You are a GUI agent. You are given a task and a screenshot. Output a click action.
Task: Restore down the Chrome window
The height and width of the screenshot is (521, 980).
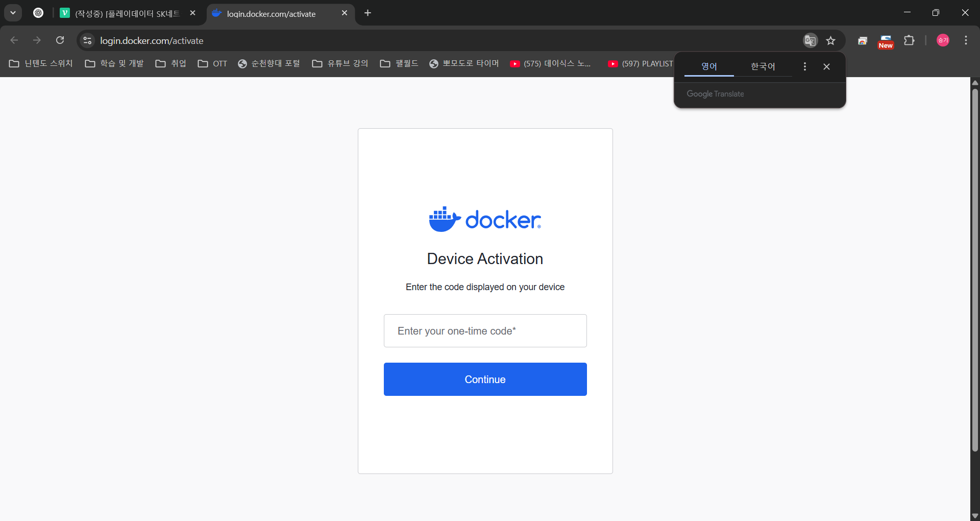click(x=936, y=13)
